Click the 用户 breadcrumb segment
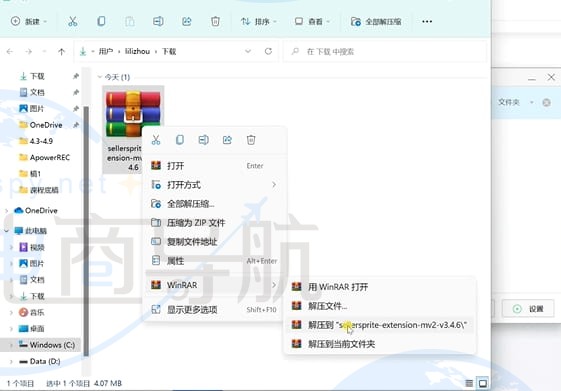Image resolution: width=561 pixels, height=391 pixels. click(106, 52)
